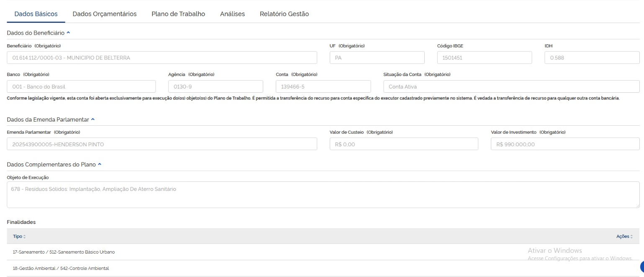This screenshot has width=644, height=277.
Task: Collapse the Dados Complementares do Plano section
Action: click(x=99, y=164)
